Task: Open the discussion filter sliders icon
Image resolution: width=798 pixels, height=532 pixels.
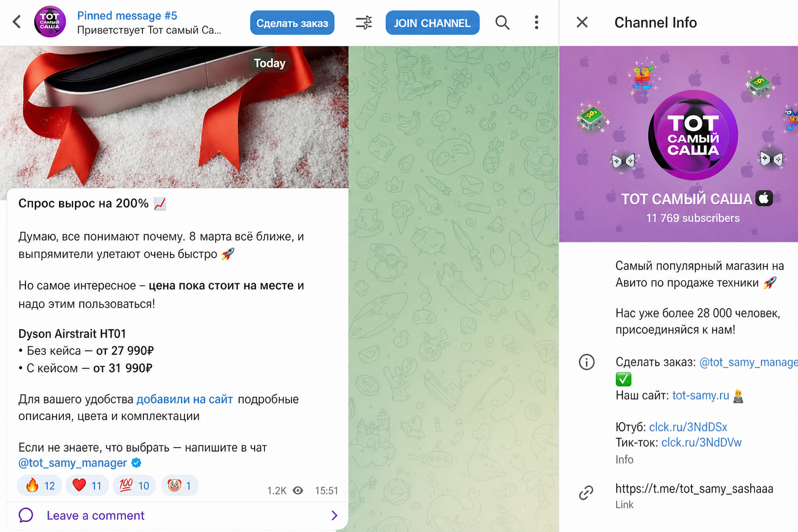Action: 364,22
